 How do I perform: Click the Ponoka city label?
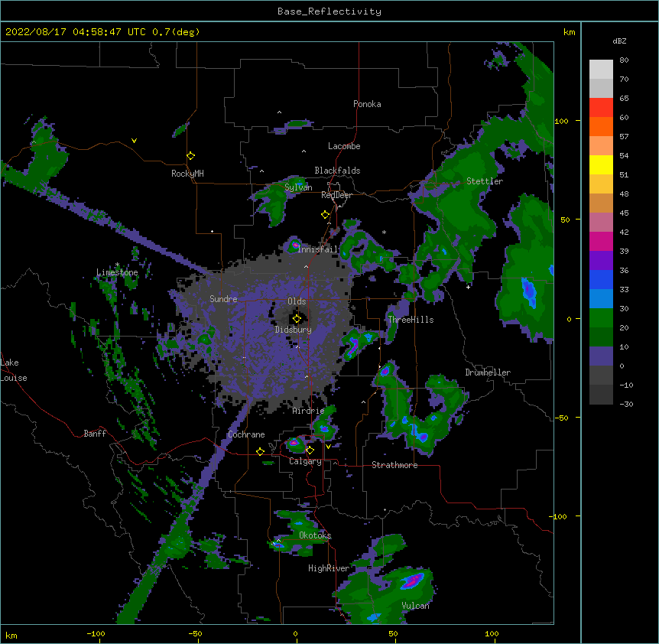[367, 104]
